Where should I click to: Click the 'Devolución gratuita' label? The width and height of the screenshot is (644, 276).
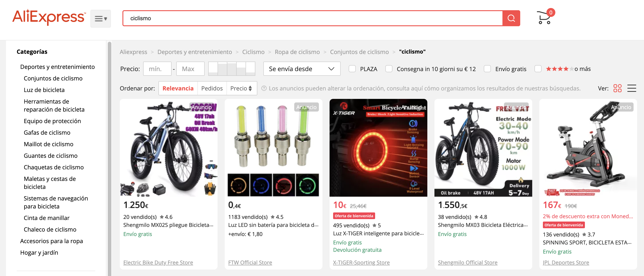coord(357,250)
